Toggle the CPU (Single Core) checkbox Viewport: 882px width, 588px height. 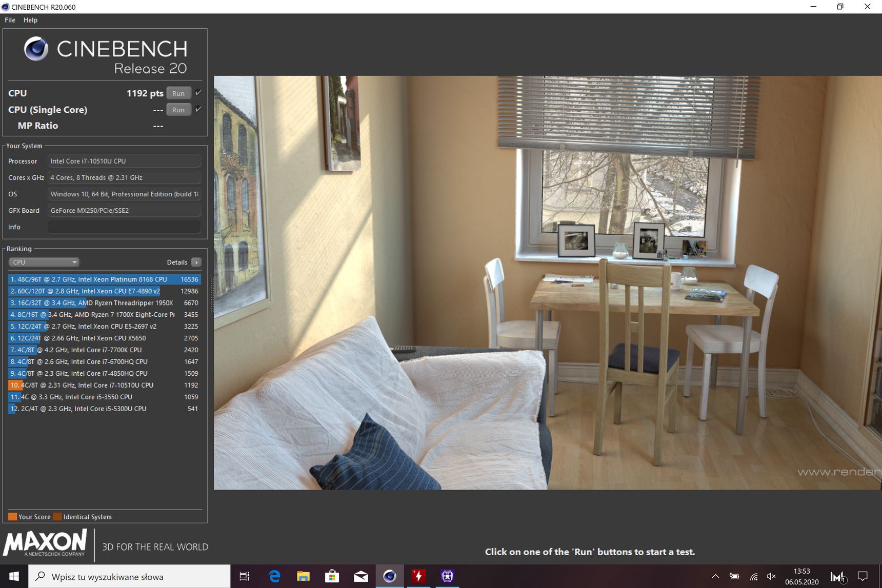[198, 109]
